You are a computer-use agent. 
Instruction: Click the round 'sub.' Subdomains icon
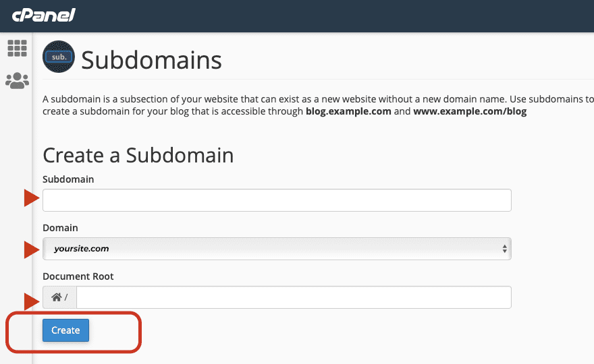click(x=59, y=58)
